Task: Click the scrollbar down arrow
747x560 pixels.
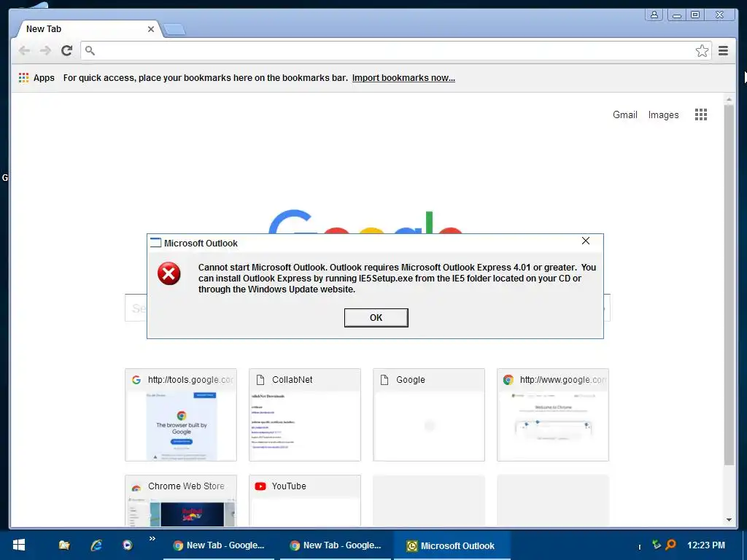Action: pyautogui.click(x=729, y=520)
